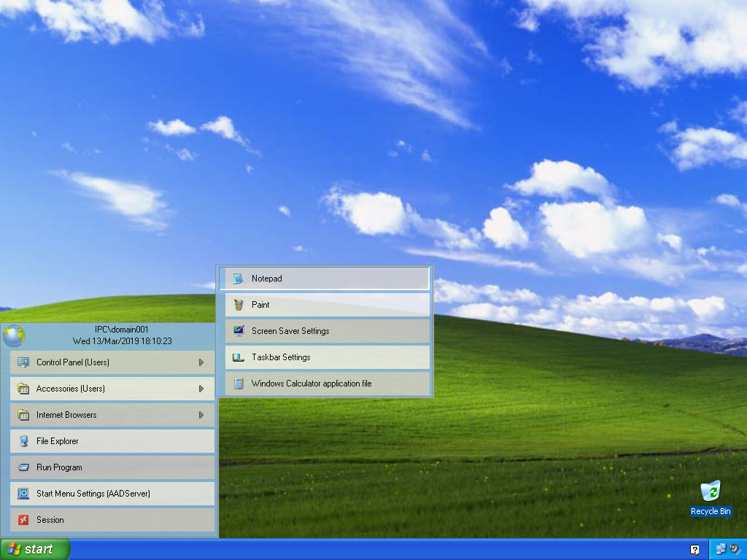
Task: Collapse the Accessories (Users) arrow
Action: [201, 389]
